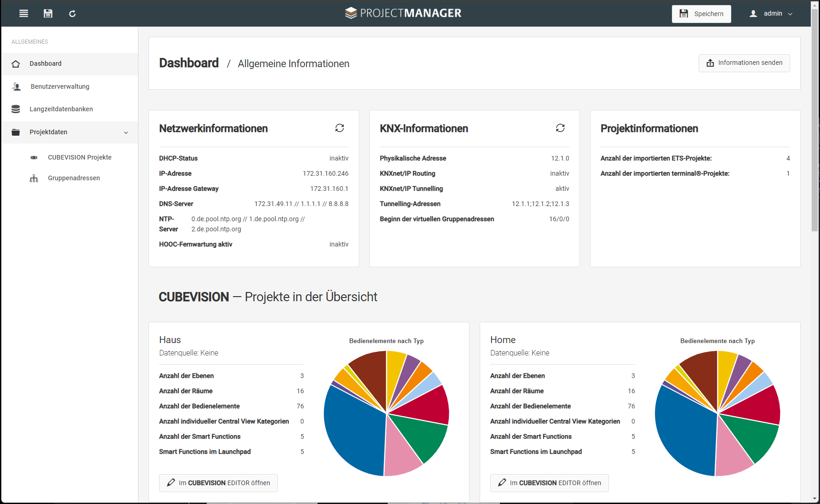Click the reload icon in top bar

[72, 13]
